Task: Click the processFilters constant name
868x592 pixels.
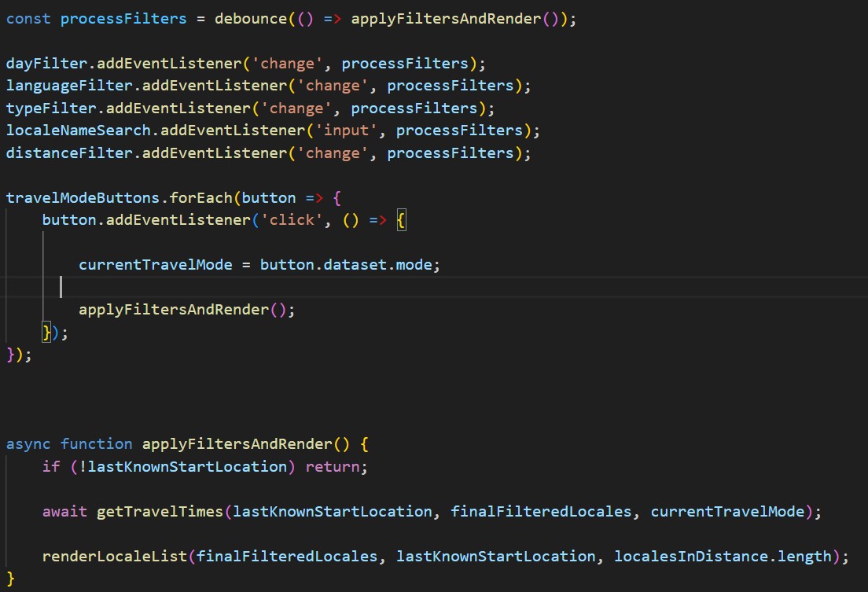Action: (123, 17)
